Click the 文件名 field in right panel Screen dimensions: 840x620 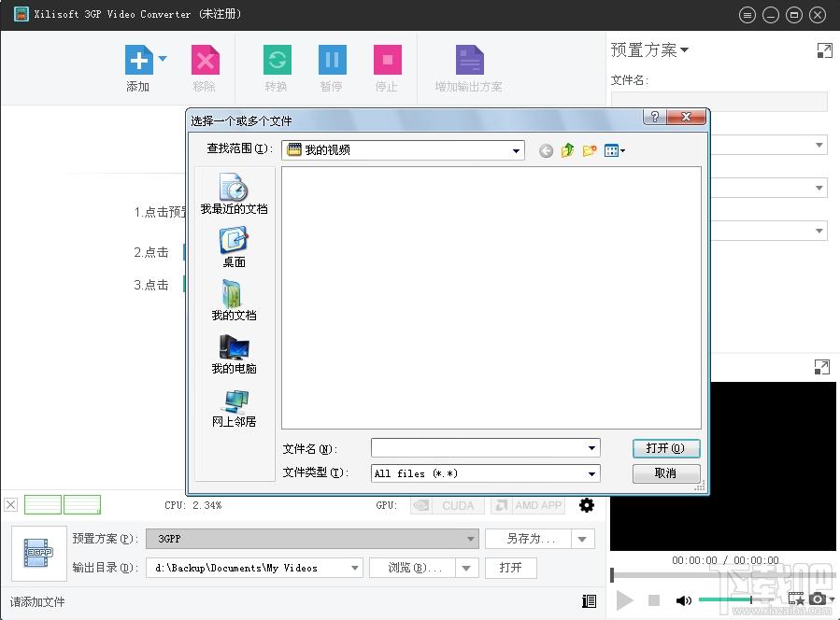(x=719, y=102)
